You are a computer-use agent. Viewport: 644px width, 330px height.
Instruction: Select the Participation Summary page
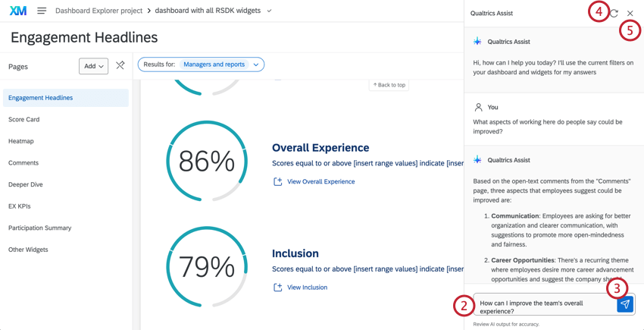click(x=39, y=228)
